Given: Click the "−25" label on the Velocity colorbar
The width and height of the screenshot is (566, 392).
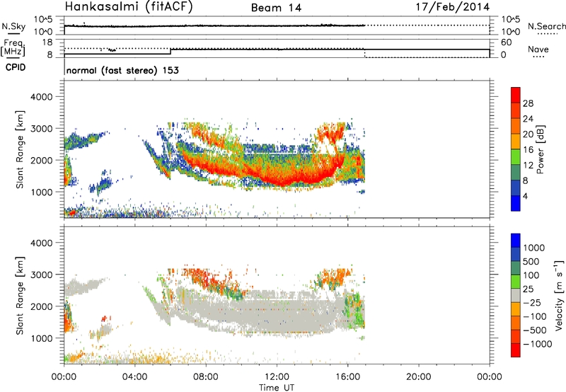Looking at the screenshot, I should pos(532,302).
